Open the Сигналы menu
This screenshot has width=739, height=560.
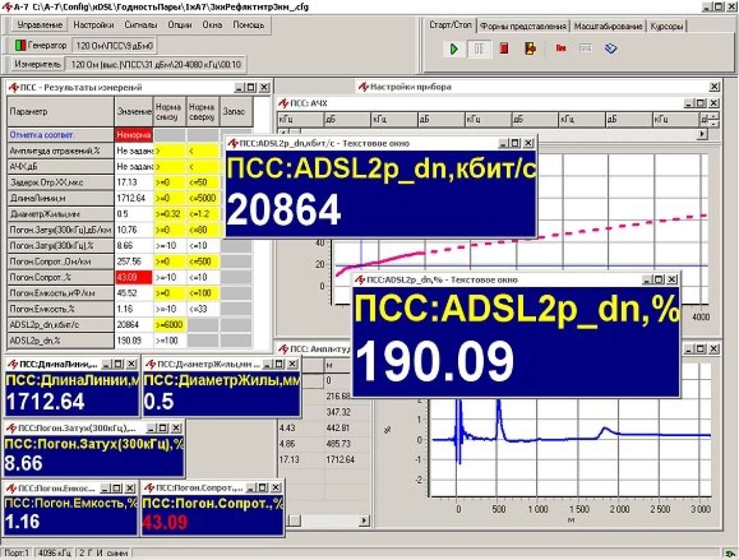point(141,25)
